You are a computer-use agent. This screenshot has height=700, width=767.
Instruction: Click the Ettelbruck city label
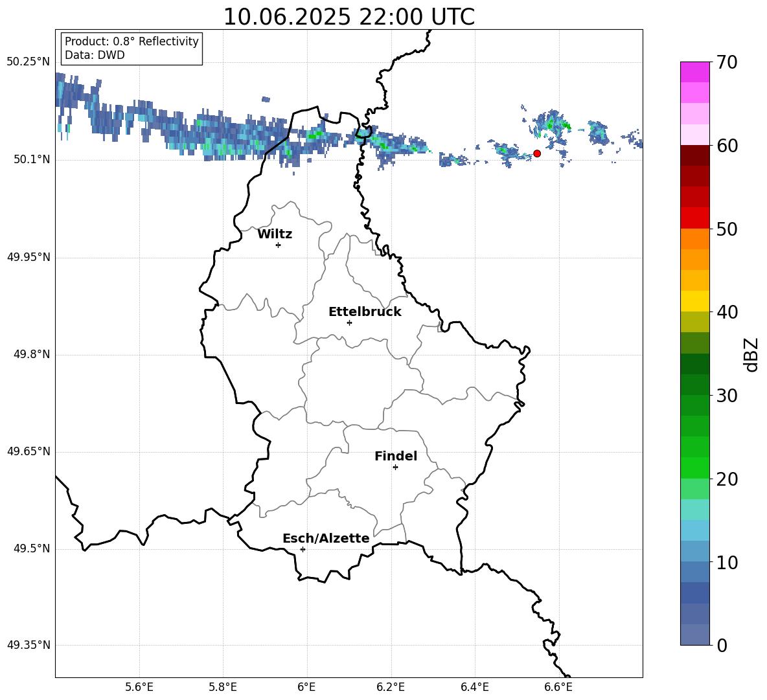(365, 312)
